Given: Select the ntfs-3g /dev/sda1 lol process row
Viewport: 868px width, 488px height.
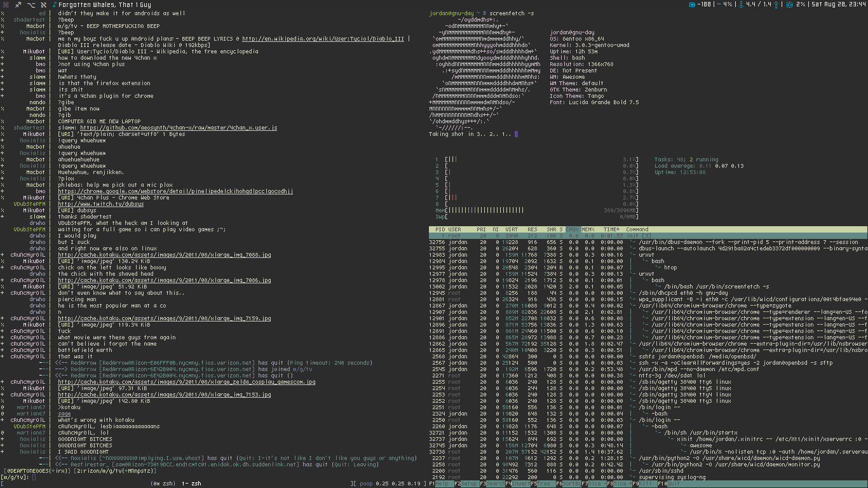Looking at the screenshot, I should [x=648, y=376].
